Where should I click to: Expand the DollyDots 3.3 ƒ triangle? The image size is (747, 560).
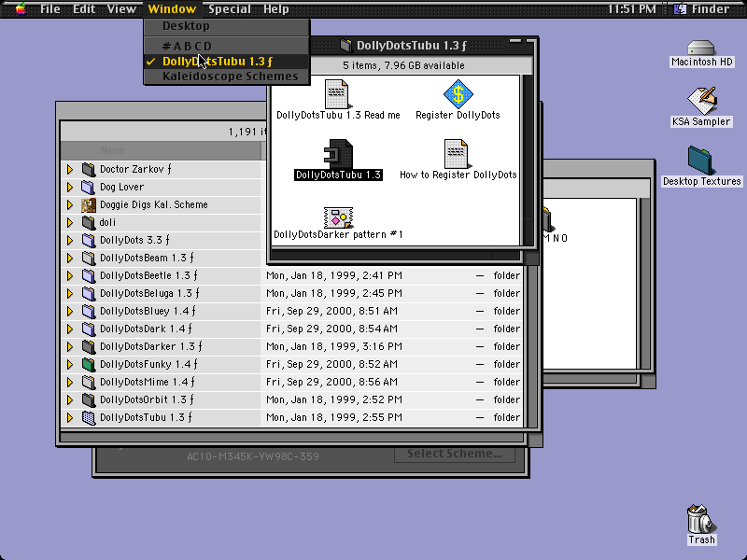click(x=70, y=240)
